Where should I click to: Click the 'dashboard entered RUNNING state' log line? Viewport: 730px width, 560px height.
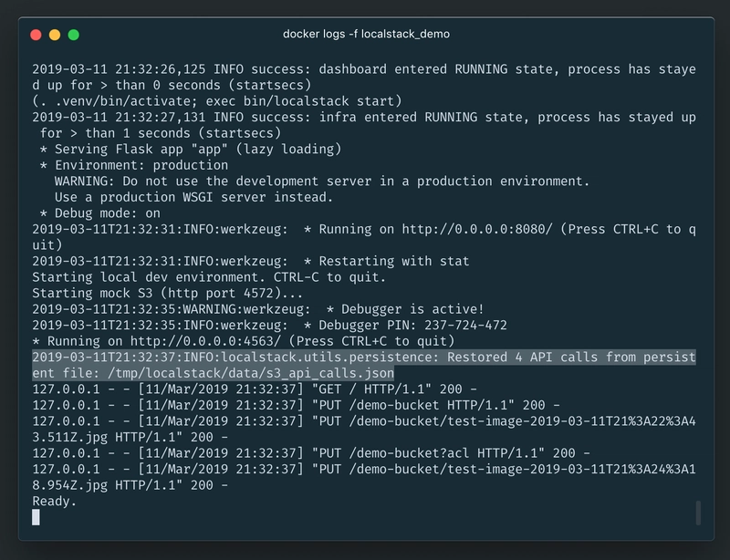coord(364,78)
